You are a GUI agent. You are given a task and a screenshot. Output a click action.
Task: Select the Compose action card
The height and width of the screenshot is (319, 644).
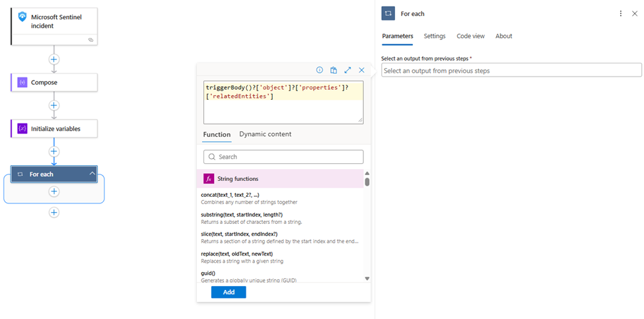tap(54, 83)
